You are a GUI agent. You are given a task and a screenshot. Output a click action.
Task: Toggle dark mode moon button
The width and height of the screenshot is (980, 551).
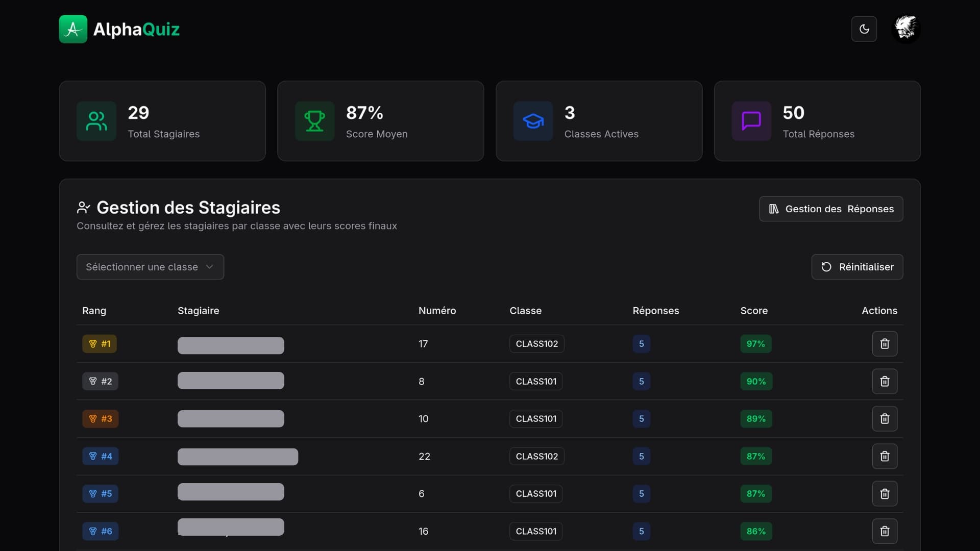pyautogui.click(x=864, y=29)
